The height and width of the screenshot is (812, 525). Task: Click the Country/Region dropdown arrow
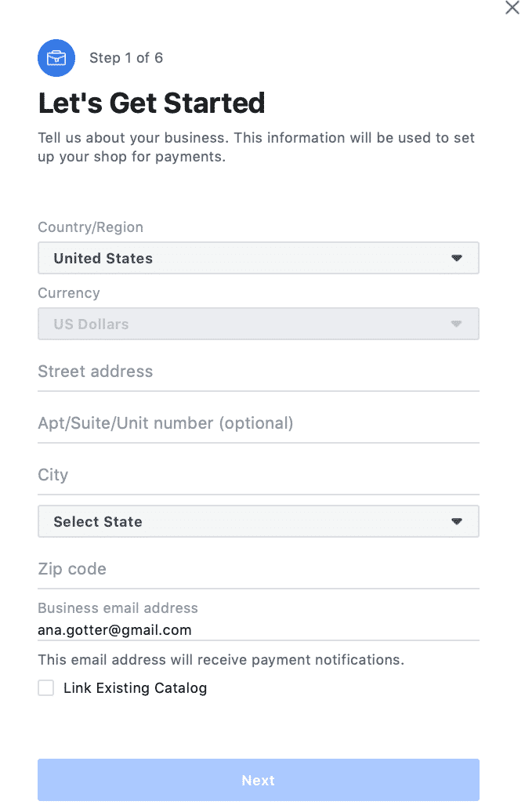tap(456, 258)
